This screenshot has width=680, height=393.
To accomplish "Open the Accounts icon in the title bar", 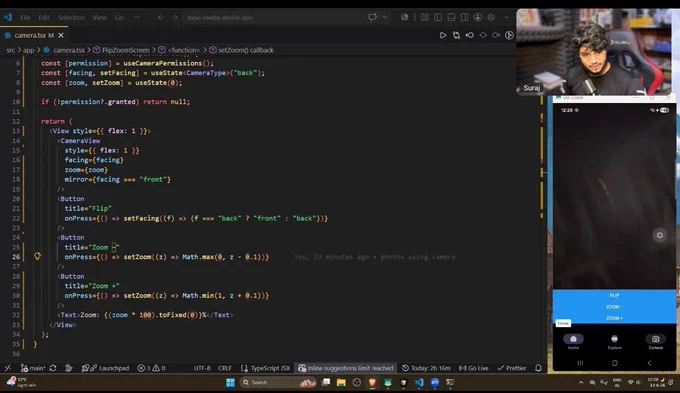I will coord(477,17).
